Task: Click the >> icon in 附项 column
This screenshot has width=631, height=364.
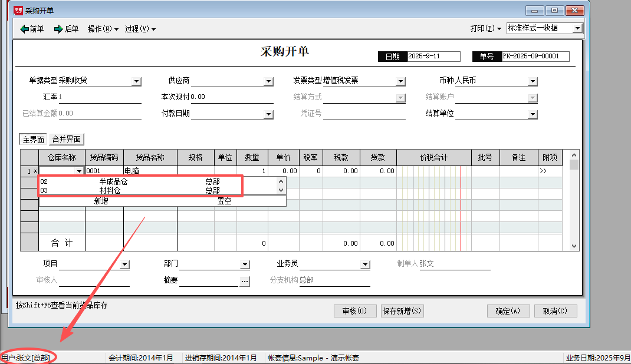Action: pos(543,171)
